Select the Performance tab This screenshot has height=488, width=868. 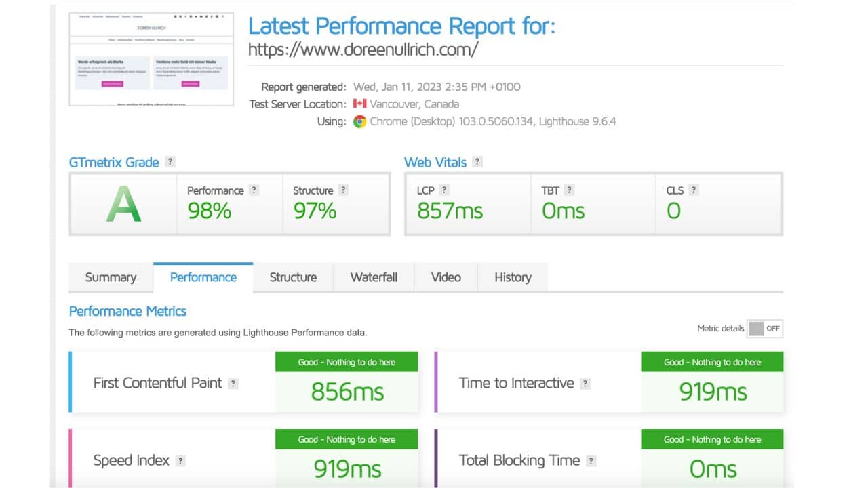(x=203, y=277)
